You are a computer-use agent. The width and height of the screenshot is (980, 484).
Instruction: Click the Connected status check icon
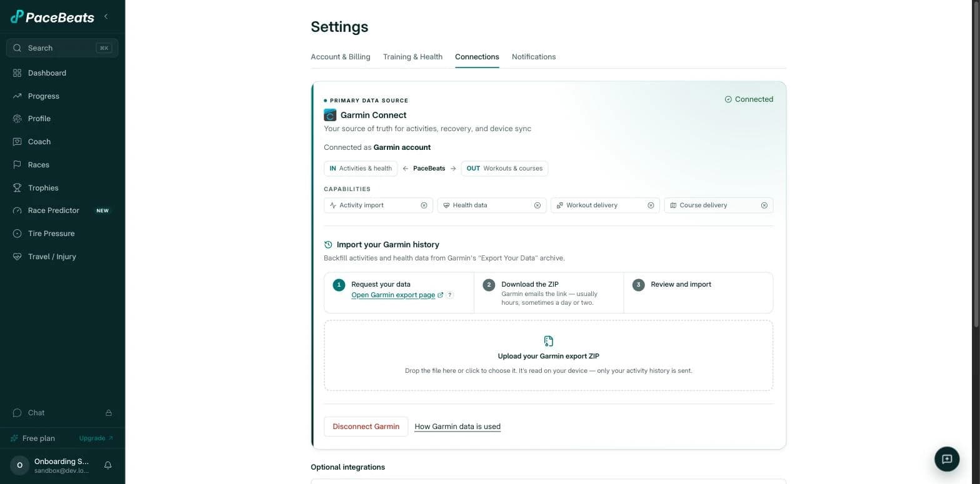(x=728, y=99)
